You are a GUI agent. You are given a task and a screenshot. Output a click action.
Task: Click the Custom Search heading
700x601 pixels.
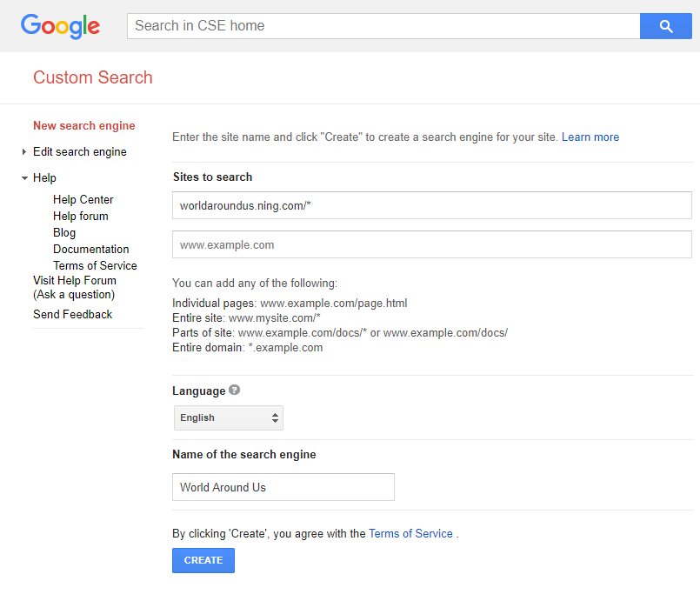tap(93, 77)
